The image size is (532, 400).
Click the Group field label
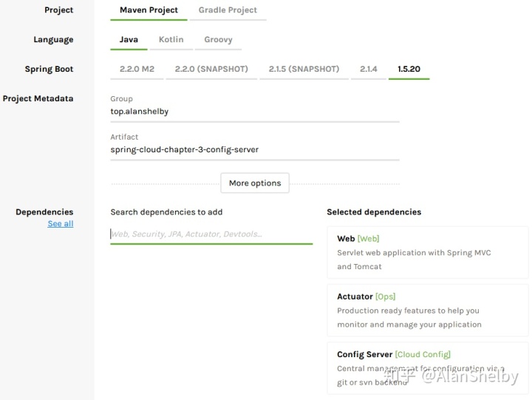[121, 99]
